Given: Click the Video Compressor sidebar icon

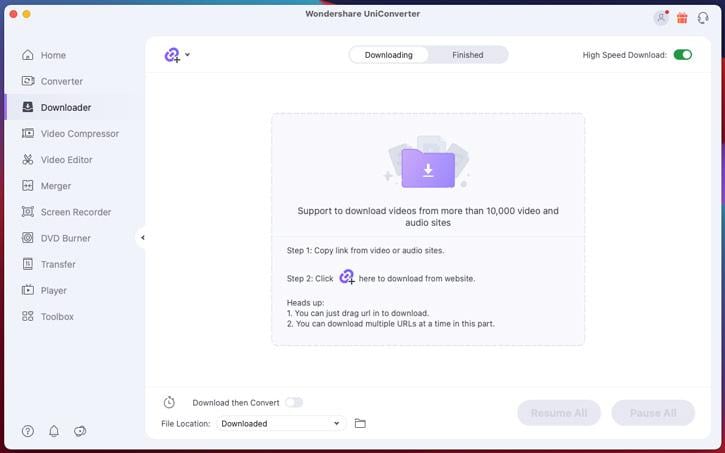Looking at the screenshot, I should point(28,133).
